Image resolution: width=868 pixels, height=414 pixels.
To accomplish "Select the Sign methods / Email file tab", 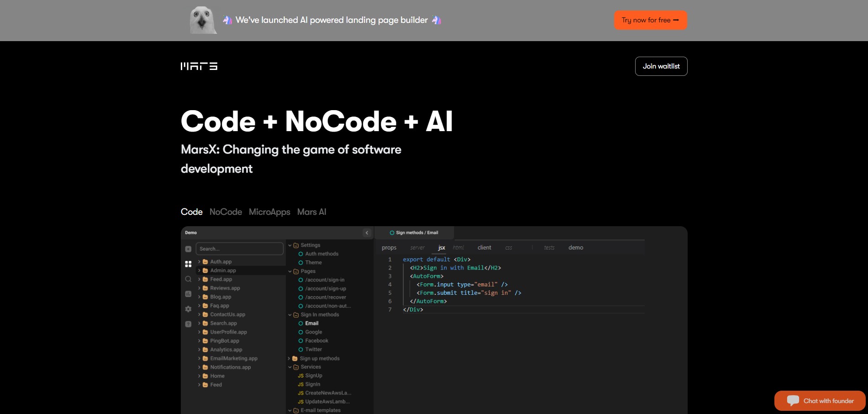I will pyautogui.click(x=414, y=233).
